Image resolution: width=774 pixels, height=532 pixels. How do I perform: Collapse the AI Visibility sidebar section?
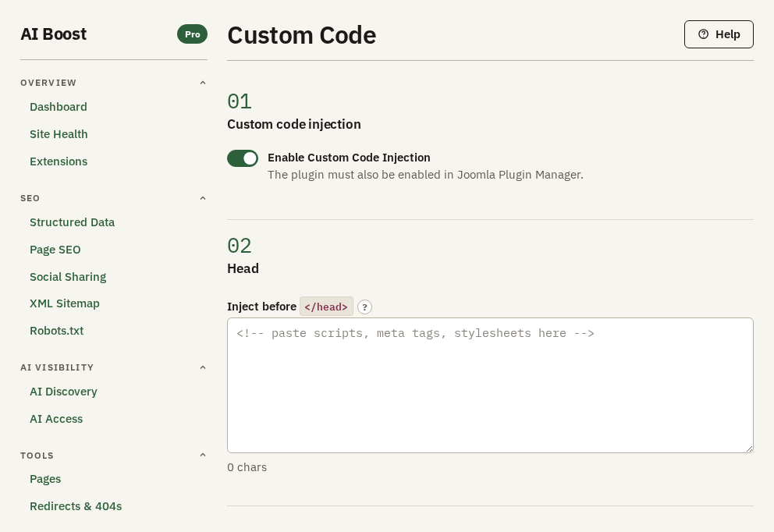[114, 367]
